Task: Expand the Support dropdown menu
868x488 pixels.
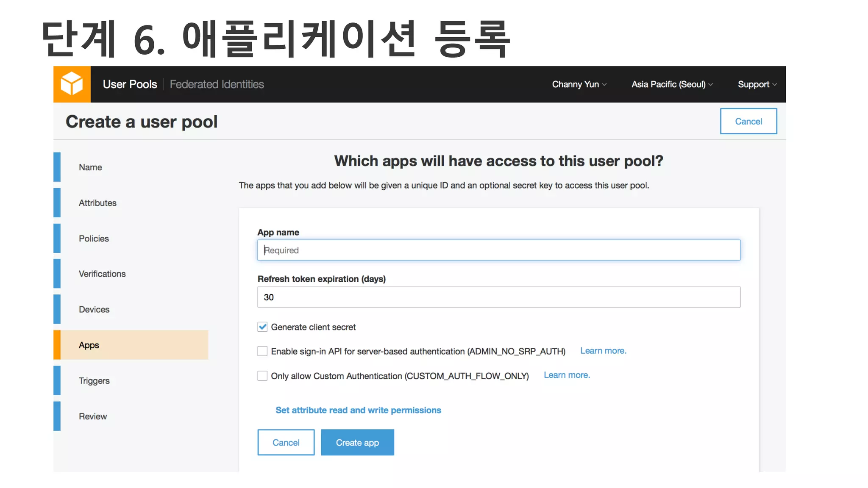Action: (757, 84)
